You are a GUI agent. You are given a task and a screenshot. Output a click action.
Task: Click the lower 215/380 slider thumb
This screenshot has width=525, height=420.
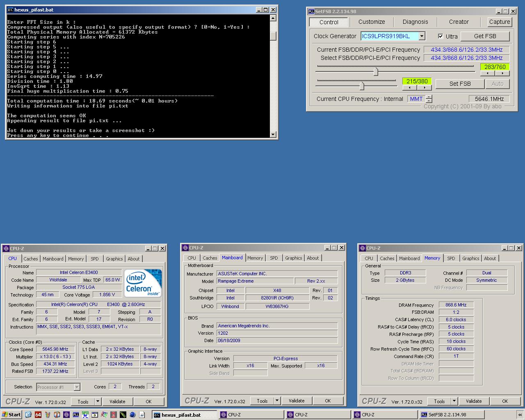click(362, 86)
